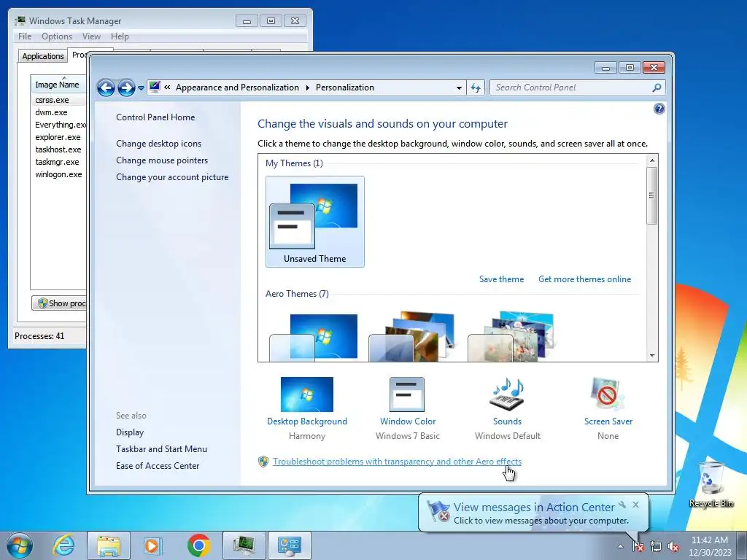The height and width of the screenshot is (560, 747).
Task: Open Change your account picture
Action: coord(172,176)
